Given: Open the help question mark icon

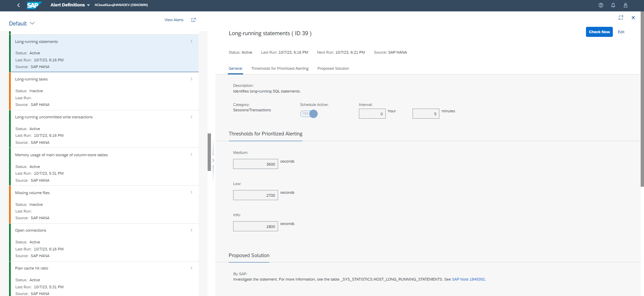Looking at the screenshot, I should click(x=601, y=5).
